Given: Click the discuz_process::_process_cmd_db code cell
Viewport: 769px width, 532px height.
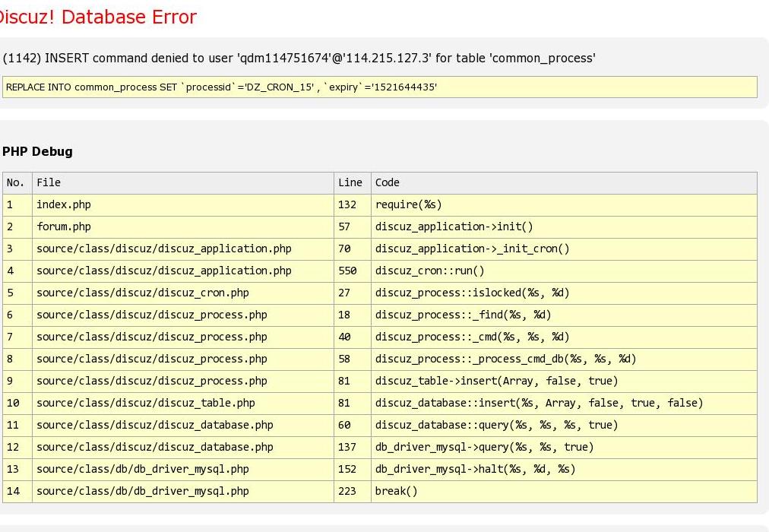Looking at the screenshot, I should pos(564,359).
